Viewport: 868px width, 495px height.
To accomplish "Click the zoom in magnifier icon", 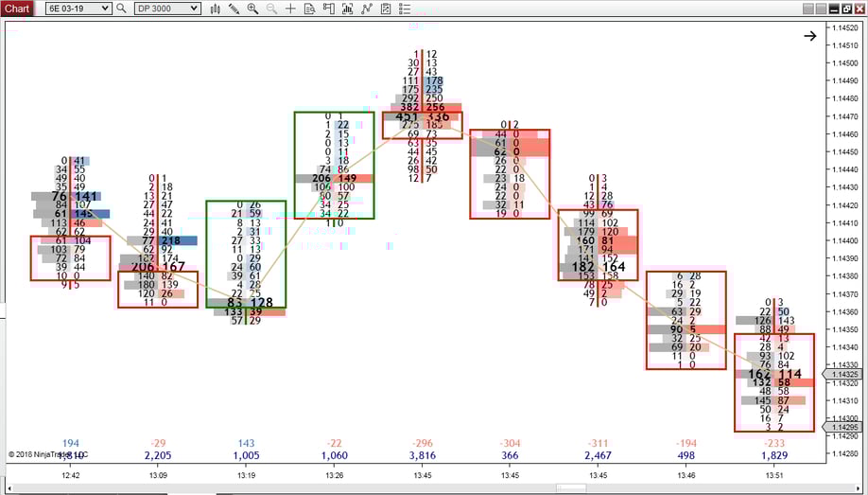I will tap(252, 9).
